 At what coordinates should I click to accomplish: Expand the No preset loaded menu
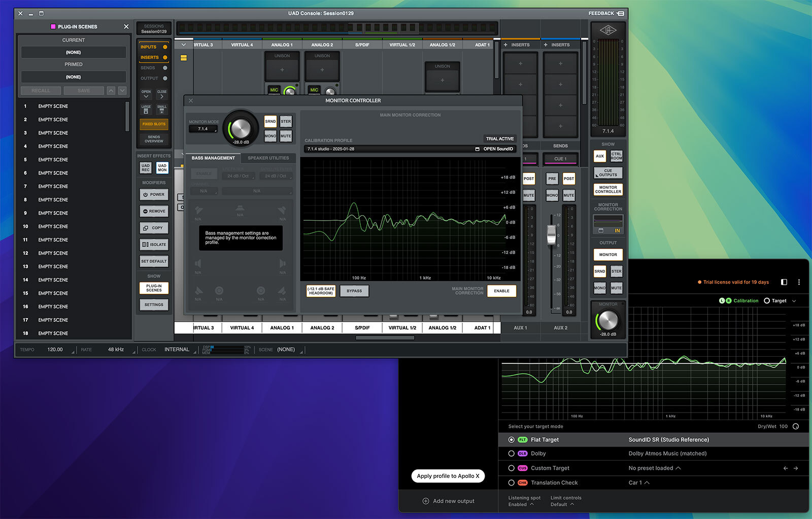point(655,468)
